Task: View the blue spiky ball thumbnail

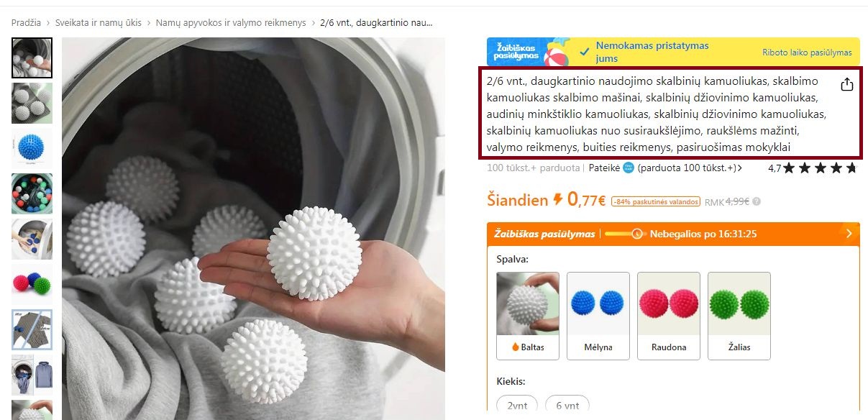Action: [x=32, y=148]
